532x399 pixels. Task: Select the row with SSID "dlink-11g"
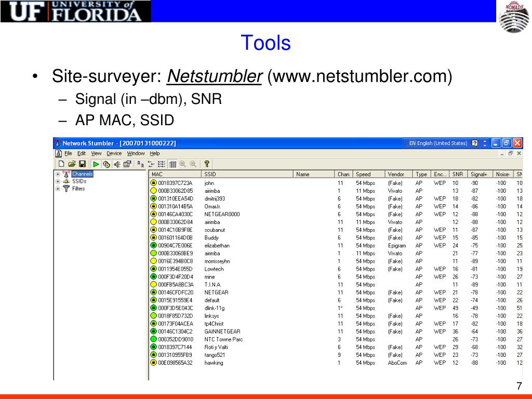pyautogui.click(x=336, y=308)
